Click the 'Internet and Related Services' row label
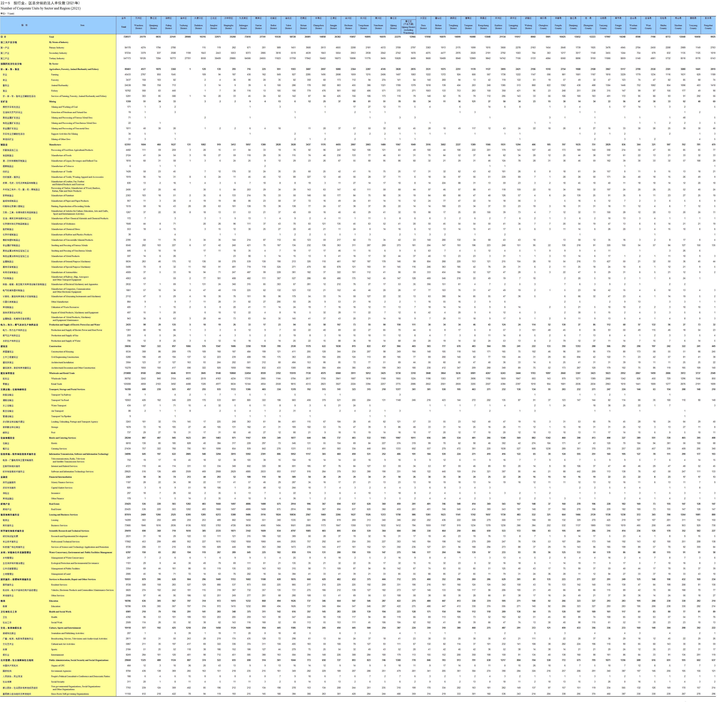 pyautogui.click(x=64, y=466)
